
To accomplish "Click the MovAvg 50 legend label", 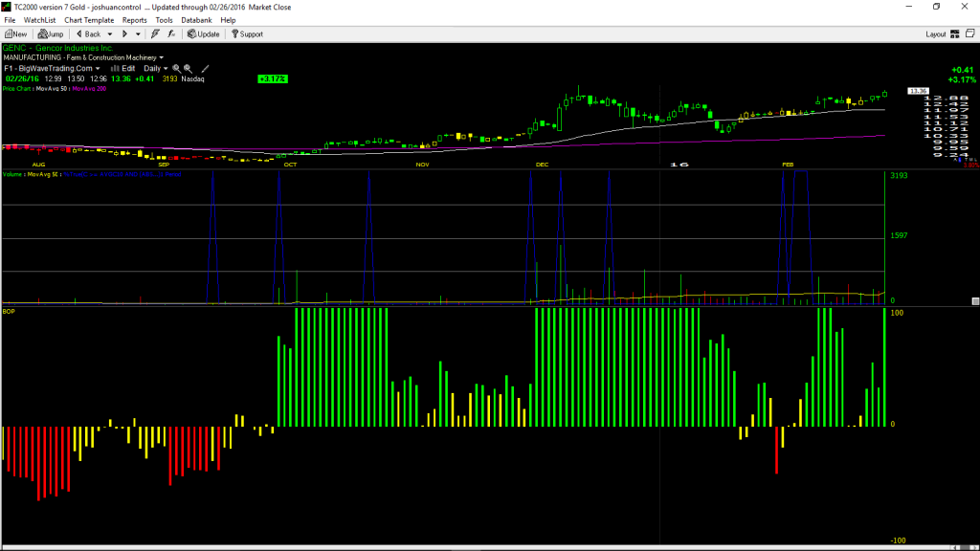I will coord(52,89).
